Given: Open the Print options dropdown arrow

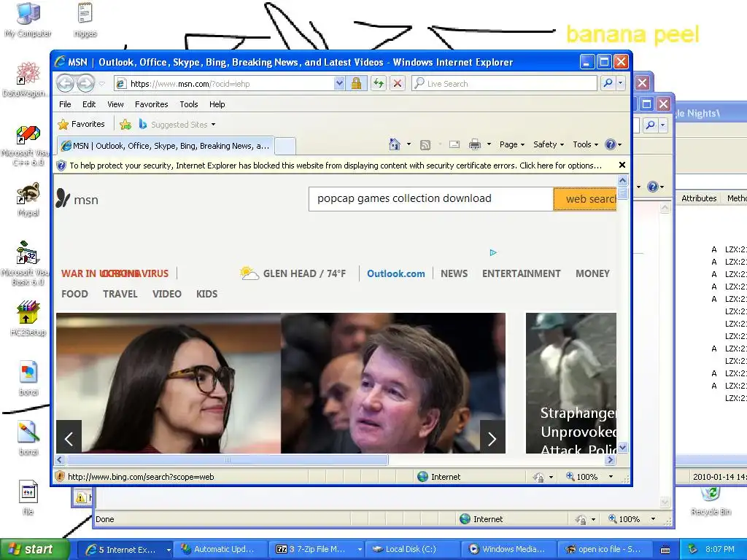Looking at the screenshot, I should [x=489, y=144].
